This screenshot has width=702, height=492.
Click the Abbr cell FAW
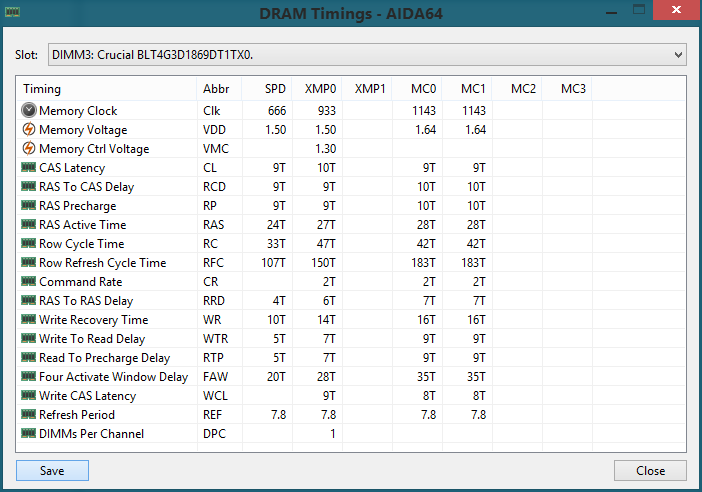coord(215,377)
